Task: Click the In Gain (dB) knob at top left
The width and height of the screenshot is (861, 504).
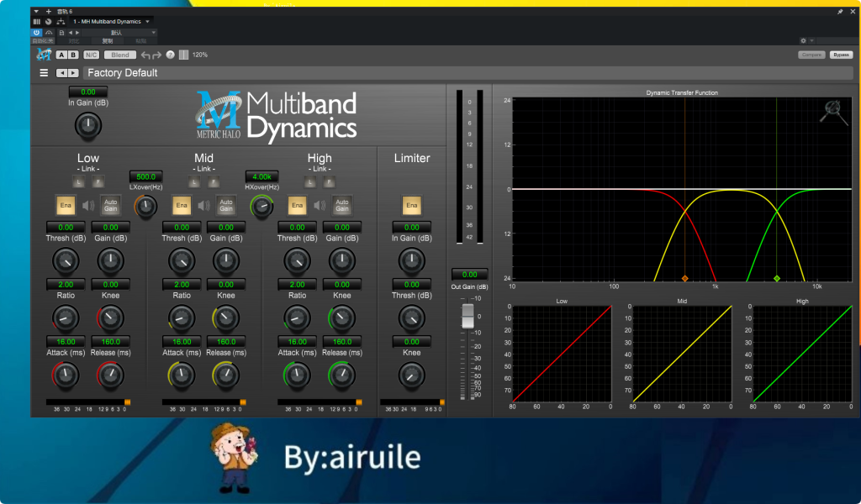Action: coord(87,126)
